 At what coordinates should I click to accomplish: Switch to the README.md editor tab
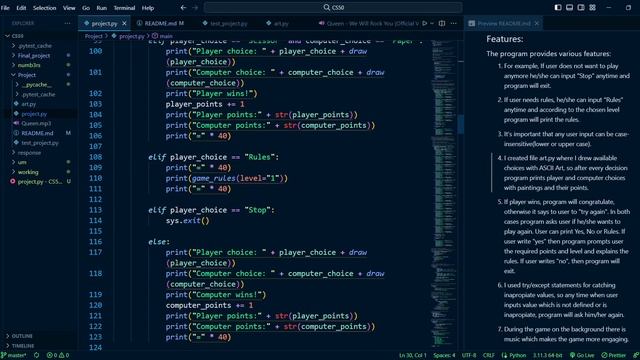tap(160, 24)
